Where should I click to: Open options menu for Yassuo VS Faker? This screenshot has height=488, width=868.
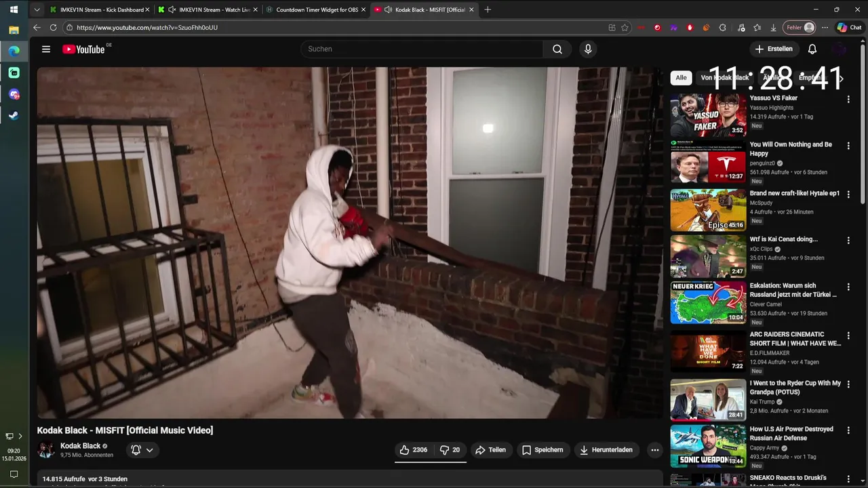[848, 99]
